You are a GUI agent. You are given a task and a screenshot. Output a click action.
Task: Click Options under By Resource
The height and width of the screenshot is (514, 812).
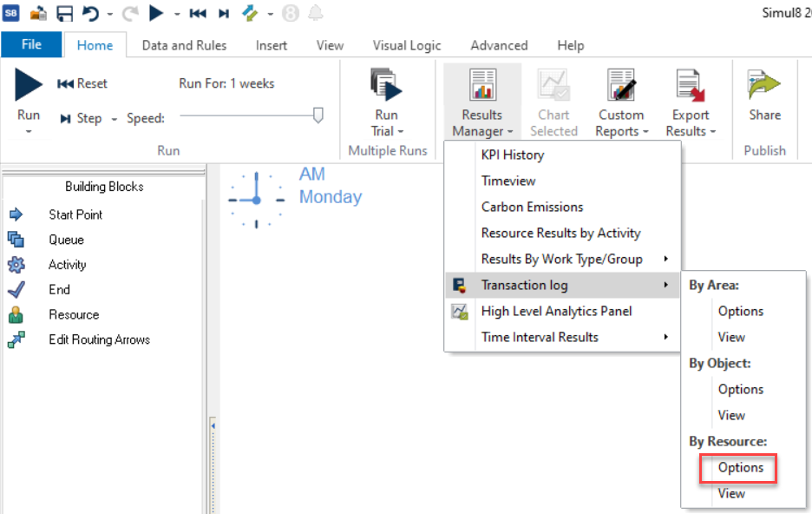(740, 467)
